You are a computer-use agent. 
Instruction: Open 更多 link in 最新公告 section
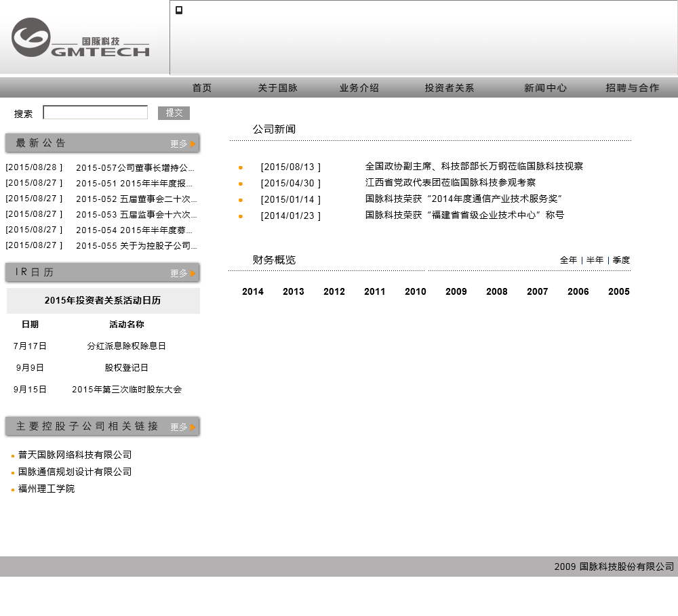178,144
